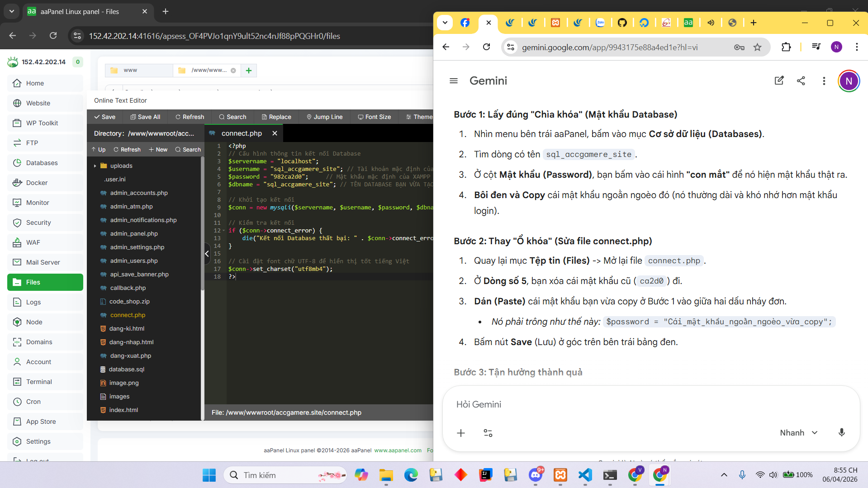Bookmark this page with the star icon

[x=757, y=47]
